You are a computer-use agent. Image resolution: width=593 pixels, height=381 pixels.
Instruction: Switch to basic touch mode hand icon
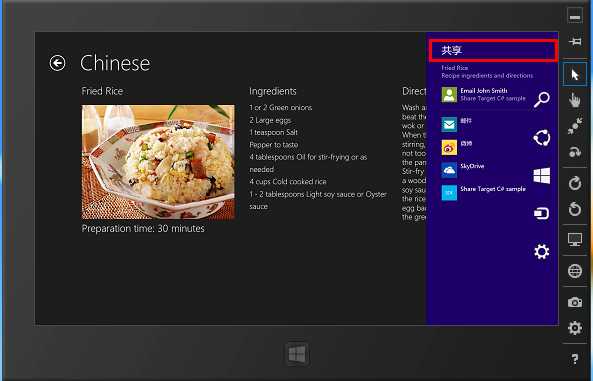point(574,100)
